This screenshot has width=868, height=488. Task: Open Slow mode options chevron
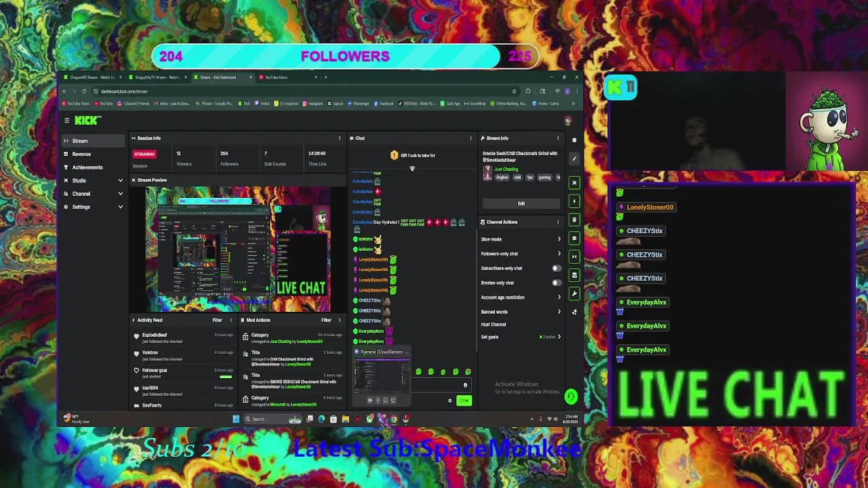tap(559, 239)
